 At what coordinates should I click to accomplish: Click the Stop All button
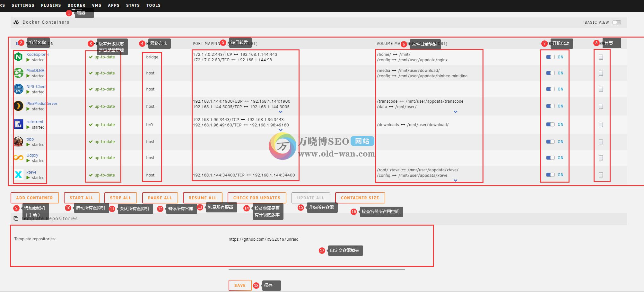[121, 198]
